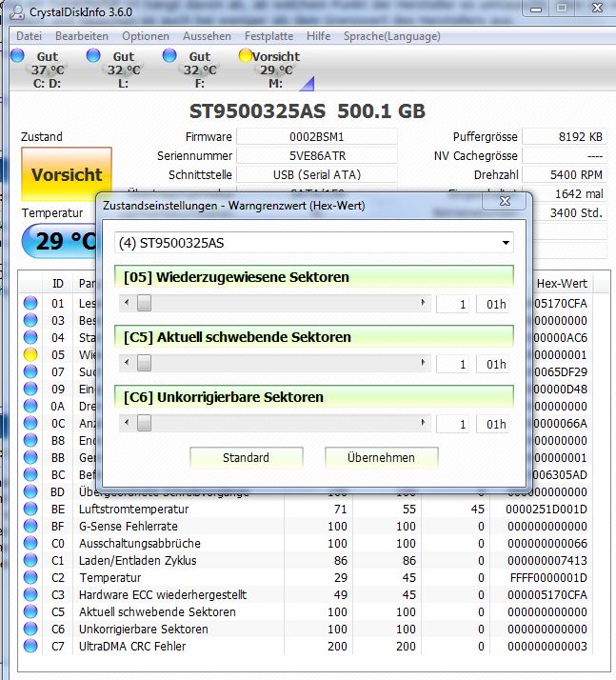Click the yellow Vorsicht health status button

[67, 174]
